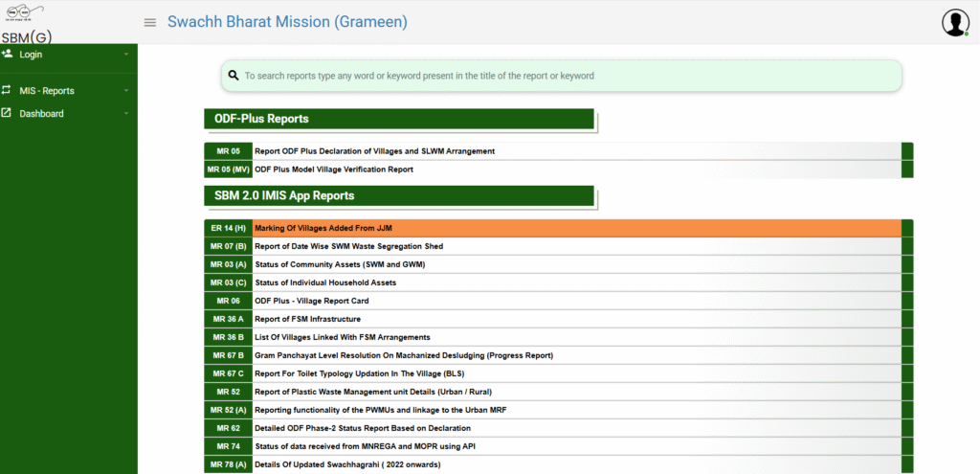This screenshot has width=980, height=474.
Task: Click the MR 74 code label
Action: (228, 446)
